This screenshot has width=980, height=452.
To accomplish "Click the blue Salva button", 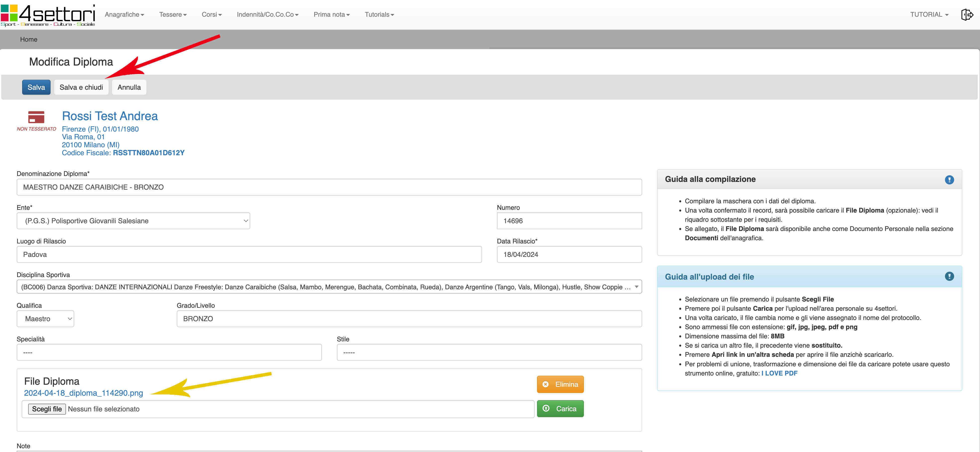I will pyautogui.click(x=36, y=87).
